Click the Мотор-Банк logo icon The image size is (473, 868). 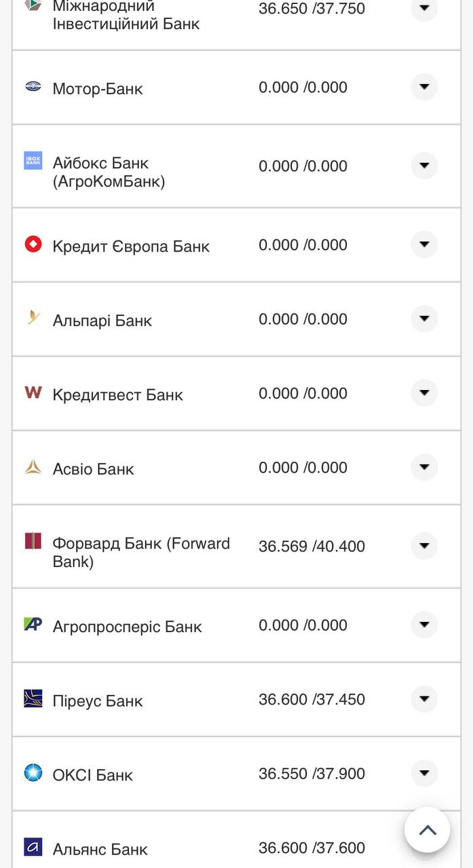(33, 86)
